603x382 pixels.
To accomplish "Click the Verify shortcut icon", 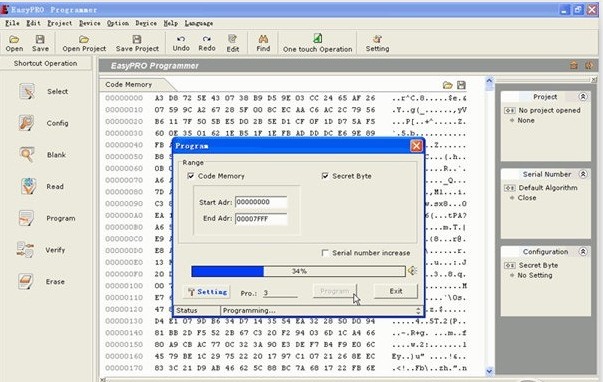I will 25,250.
